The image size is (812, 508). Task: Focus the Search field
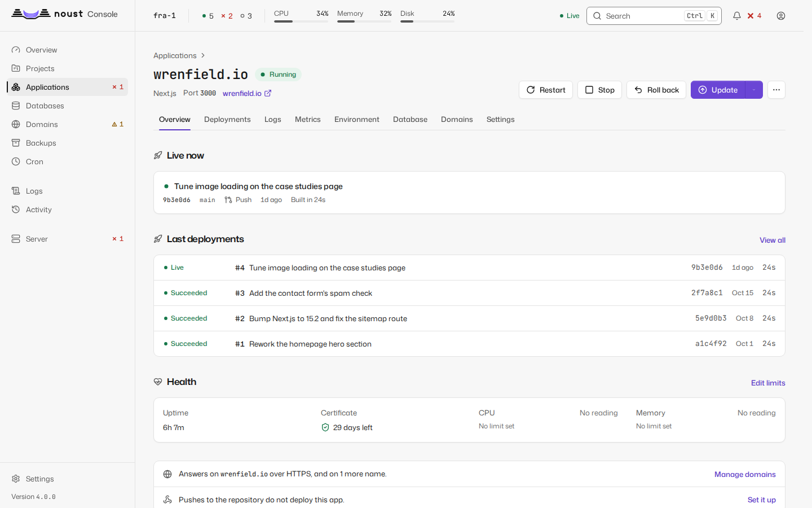pos(654,16)
